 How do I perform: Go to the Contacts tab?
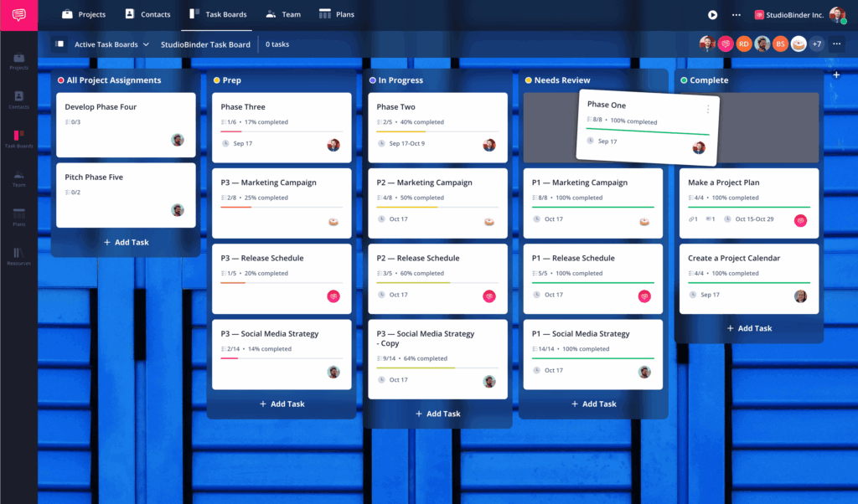click(x=147, y=14)
